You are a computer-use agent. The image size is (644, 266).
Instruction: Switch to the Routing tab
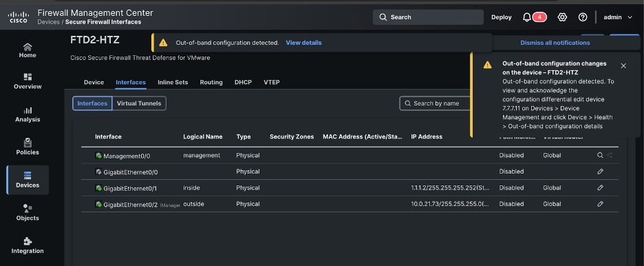[211, 82]
